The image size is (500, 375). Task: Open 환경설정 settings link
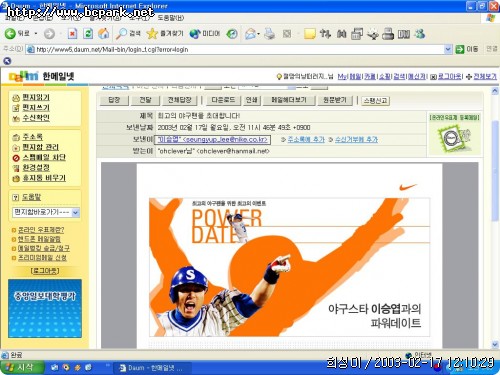click(36, 168)
